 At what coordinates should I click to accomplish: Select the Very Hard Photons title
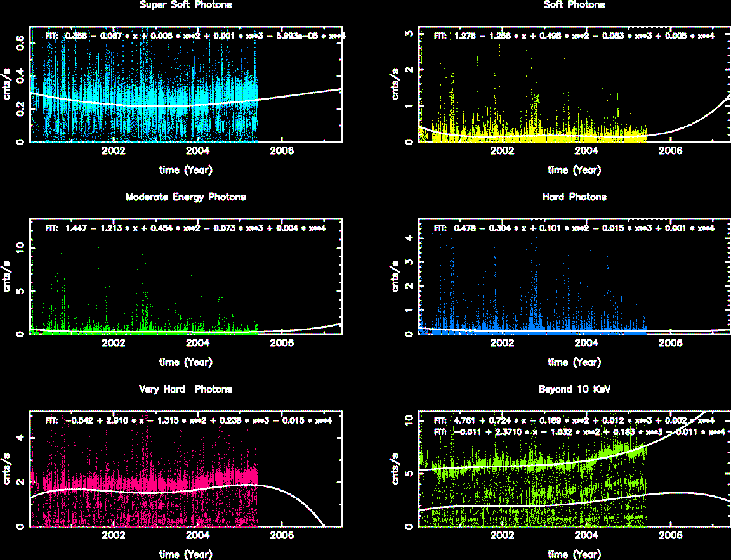point(185,389)
